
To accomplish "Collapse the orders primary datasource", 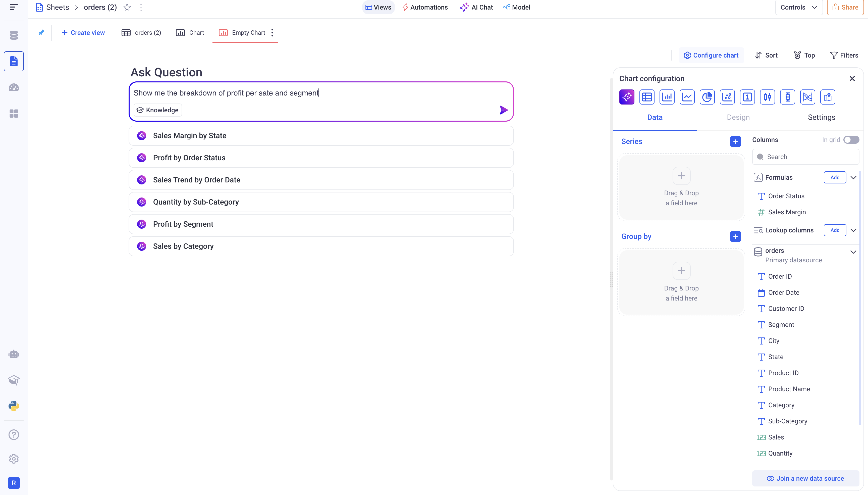I will coord(853,252).
